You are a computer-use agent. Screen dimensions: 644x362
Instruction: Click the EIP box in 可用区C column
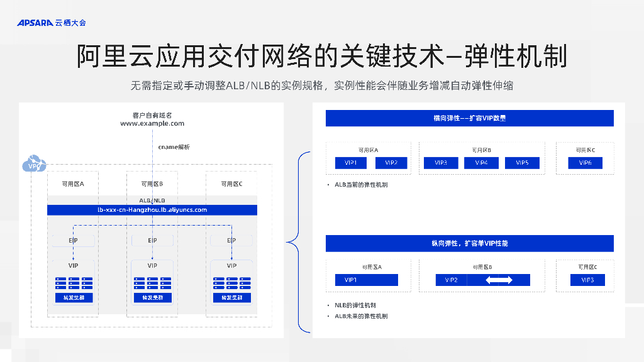coord(231,241)
